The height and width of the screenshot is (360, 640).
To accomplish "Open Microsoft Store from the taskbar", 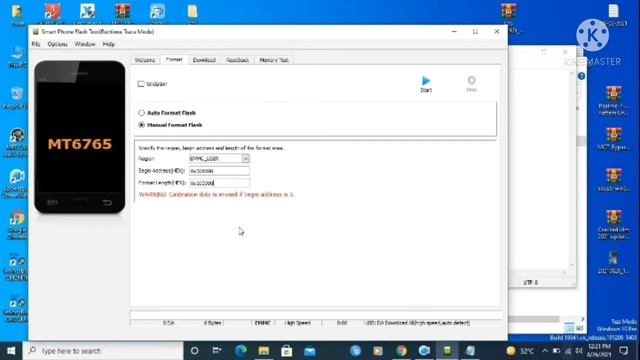I will click(x=287, y=351).
